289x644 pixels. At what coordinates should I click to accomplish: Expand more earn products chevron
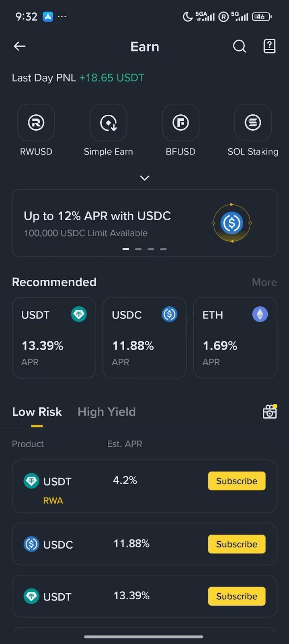[145, 178]
